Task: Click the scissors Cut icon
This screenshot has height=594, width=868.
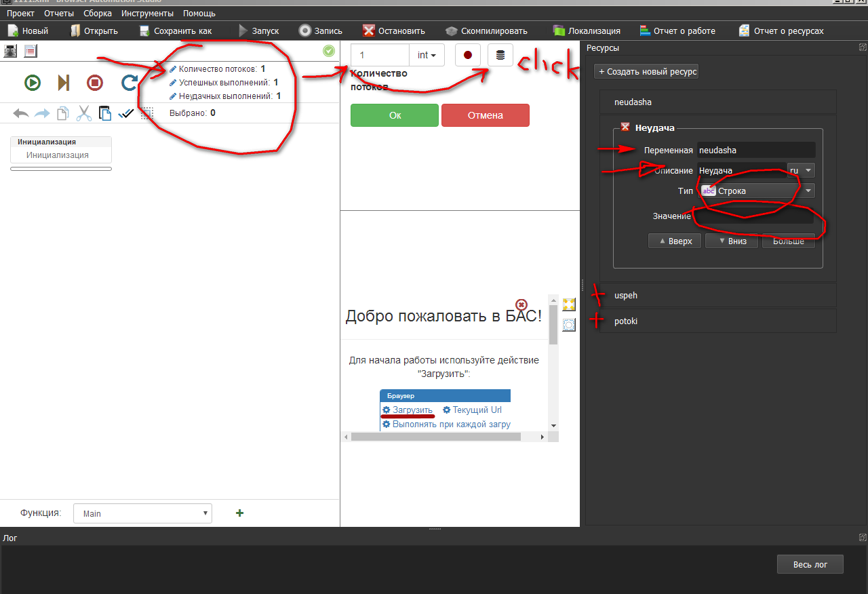Action: 83,113
